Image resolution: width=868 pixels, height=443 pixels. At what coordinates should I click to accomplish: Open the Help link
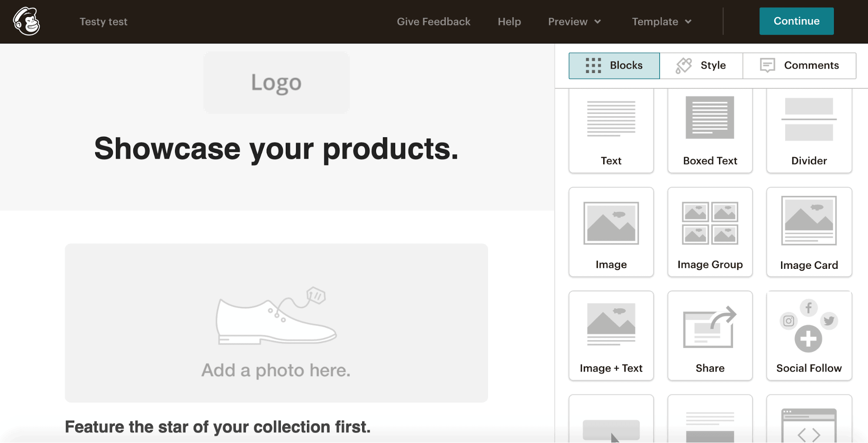(x=509, y=22)
